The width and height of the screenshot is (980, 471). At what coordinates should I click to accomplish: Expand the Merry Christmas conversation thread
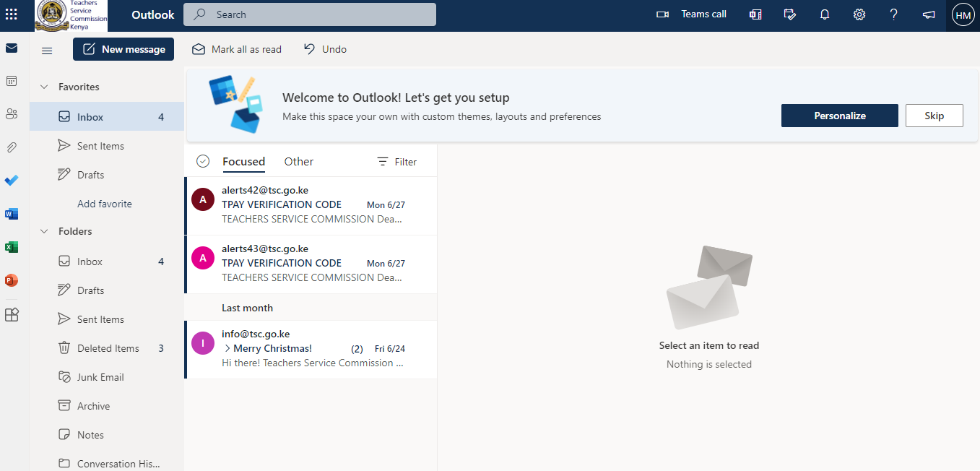click(x=227, y=349)
